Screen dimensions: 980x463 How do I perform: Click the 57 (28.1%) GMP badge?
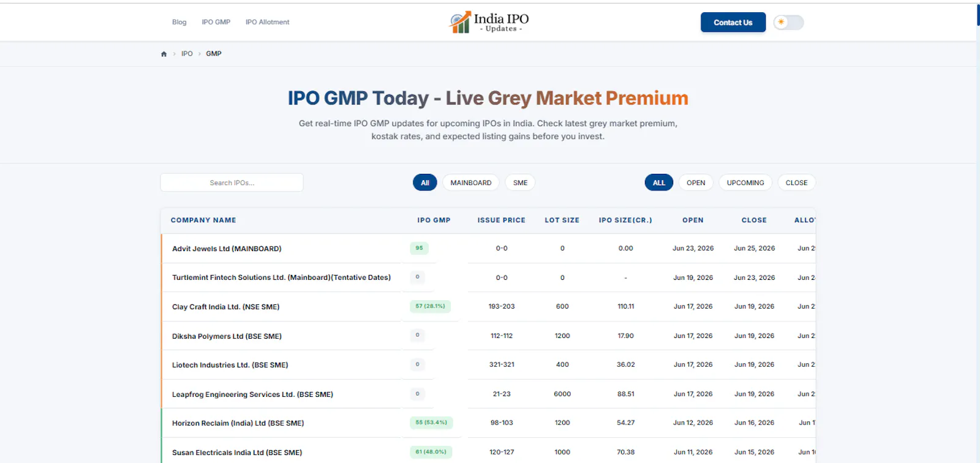pos(430,306)
